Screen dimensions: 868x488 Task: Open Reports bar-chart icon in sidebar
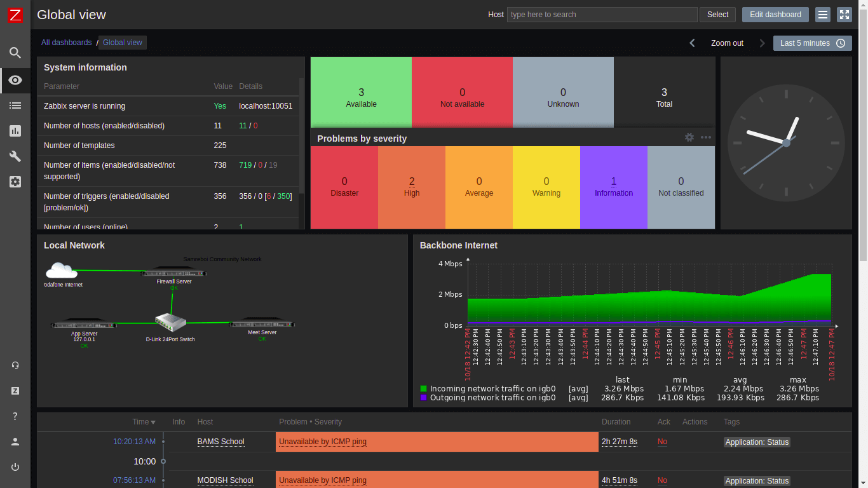coord(15,131)
